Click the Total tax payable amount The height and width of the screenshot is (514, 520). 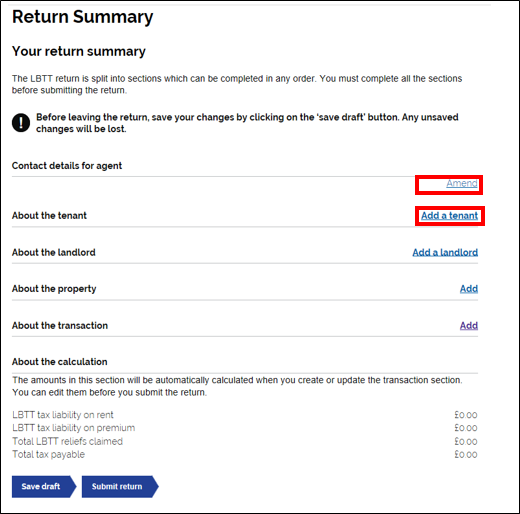coord(466,455)
